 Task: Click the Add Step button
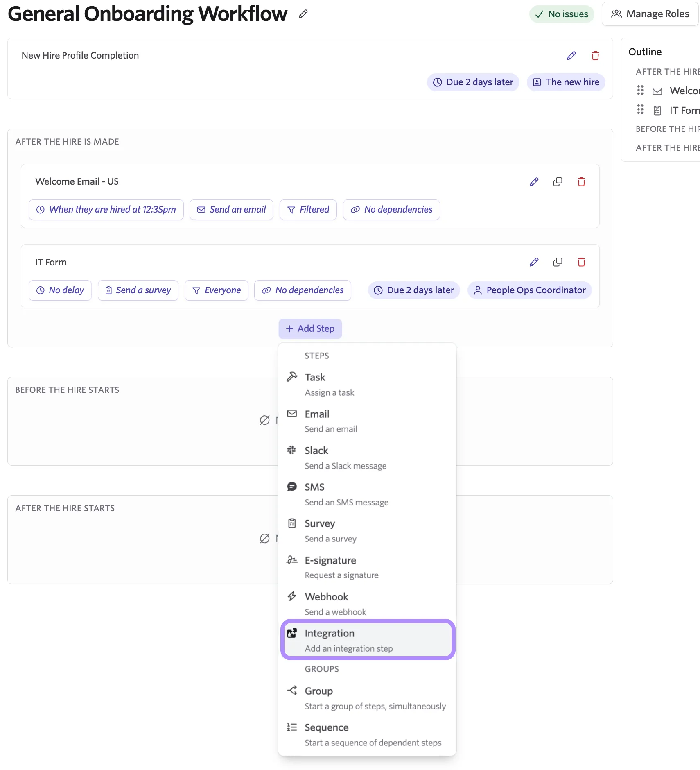pos(310,329)
